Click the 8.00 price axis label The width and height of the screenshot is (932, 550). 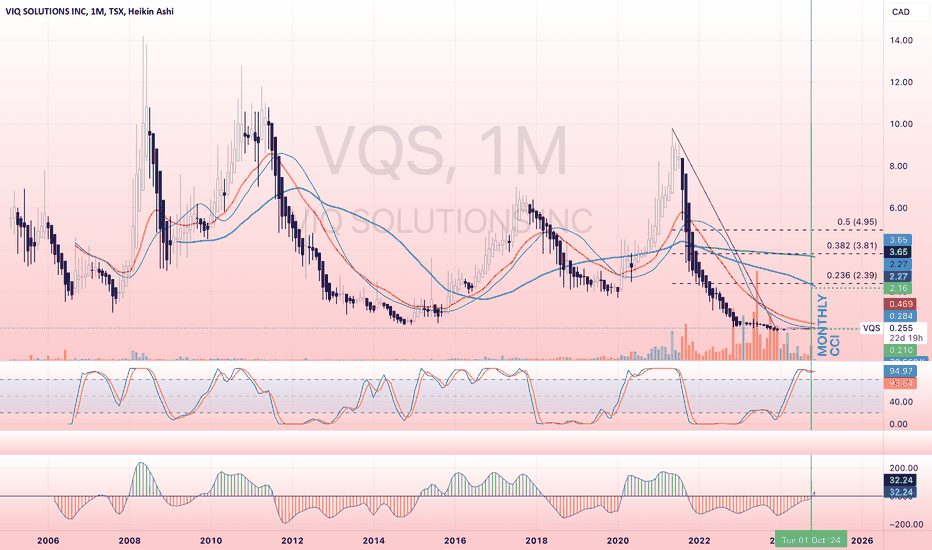[901, 166]
